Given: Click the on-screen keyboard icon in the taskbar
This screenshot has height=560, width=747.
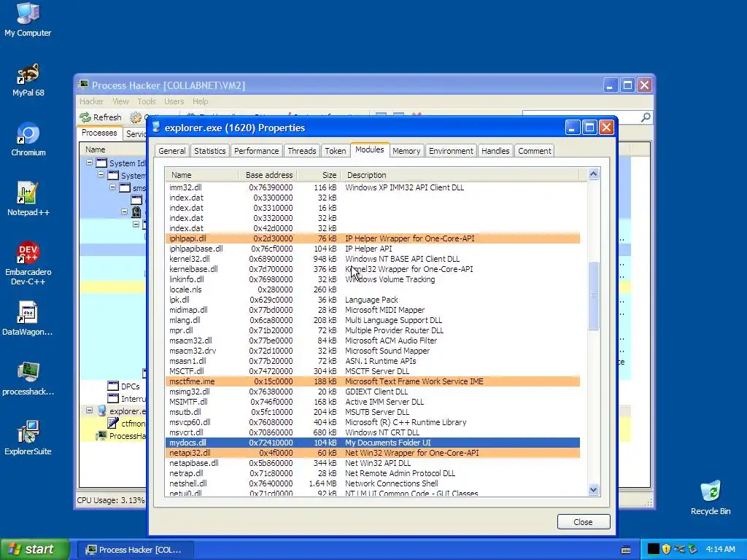Looking at the screenshot, I should tap(626, 550).
